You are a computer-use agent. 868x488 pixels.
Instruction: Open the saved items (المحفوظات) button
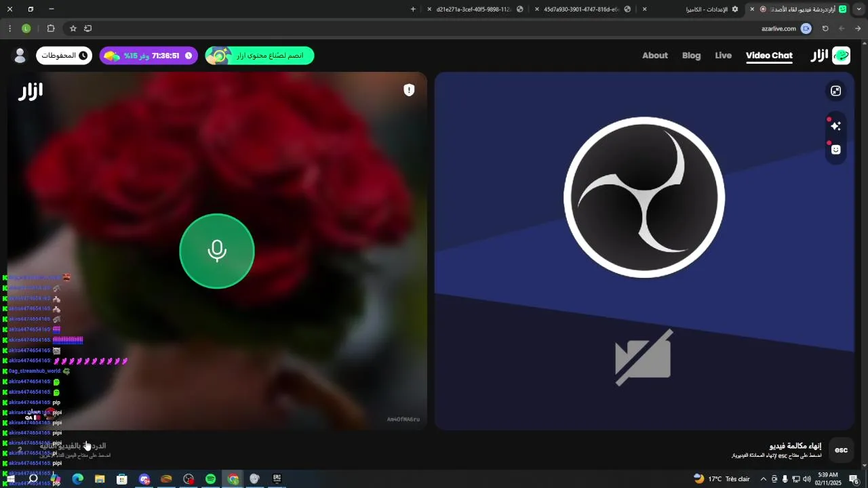[x=64, y=56]
